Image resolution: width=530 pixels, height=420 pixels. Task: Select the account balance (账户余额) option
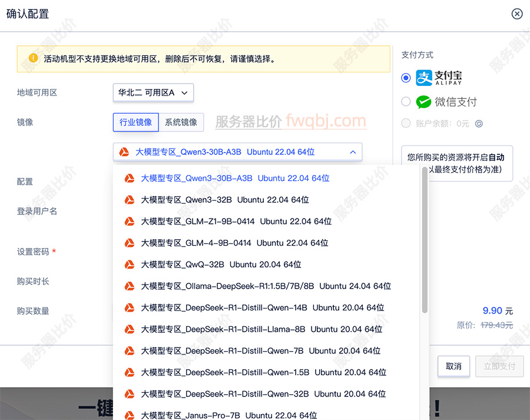pyautogui.click(x=405, y=124)
